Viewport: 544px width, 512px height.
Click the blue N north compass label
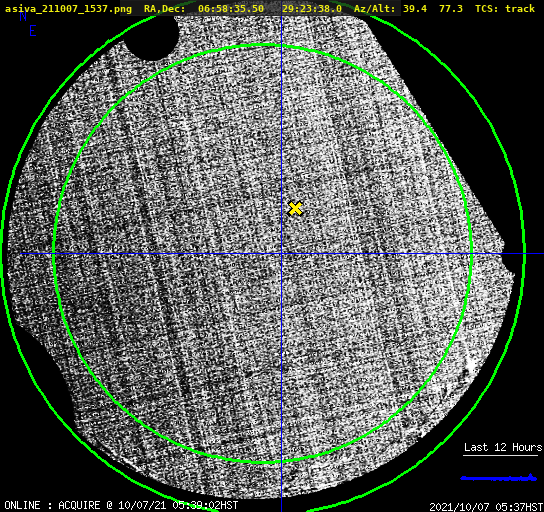pyautogui.click(x=23, y=16)
